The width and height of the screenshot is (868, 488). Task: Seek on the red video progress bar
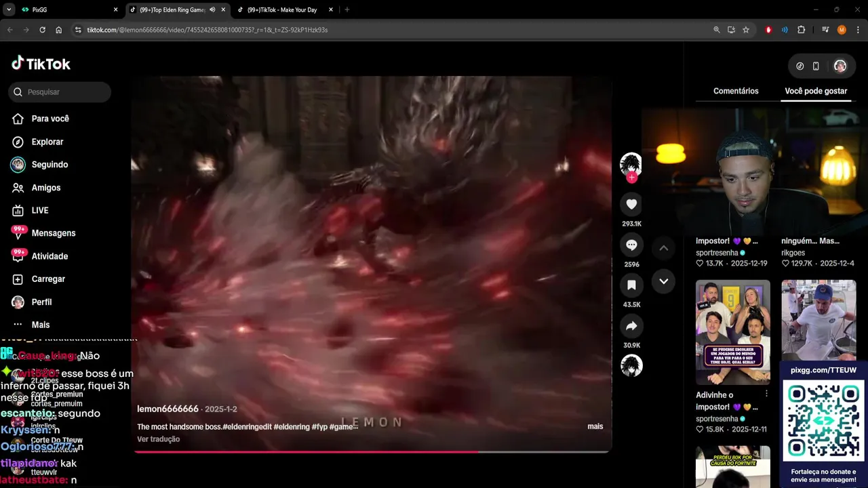tap(372, 451)
